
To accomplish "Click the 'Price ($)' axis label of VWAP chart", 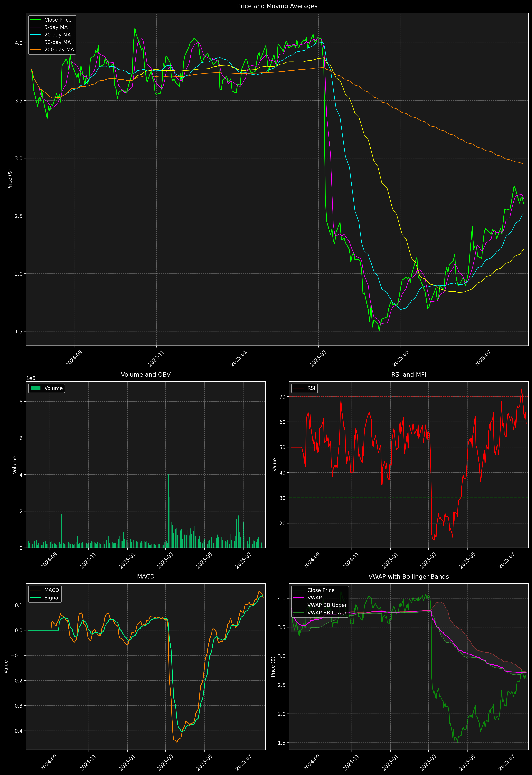I will 273,667.
